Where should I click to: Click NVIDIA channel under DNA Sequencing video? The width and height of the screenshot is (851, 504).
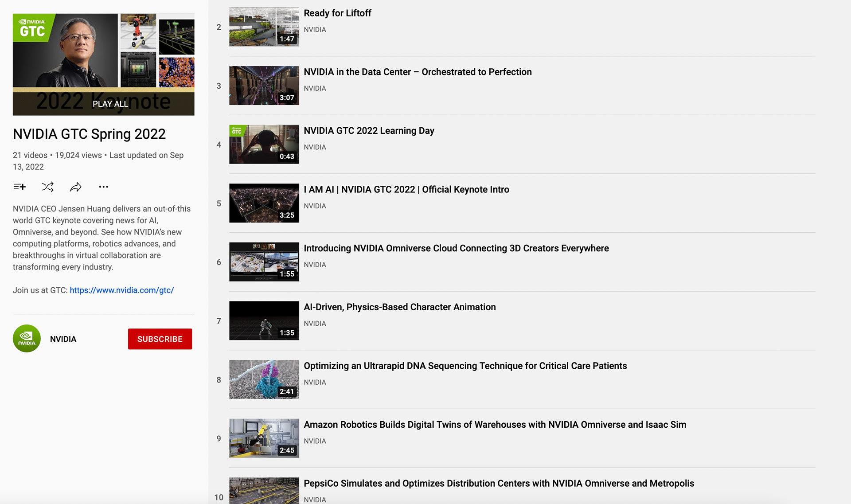tap(315, 383)
